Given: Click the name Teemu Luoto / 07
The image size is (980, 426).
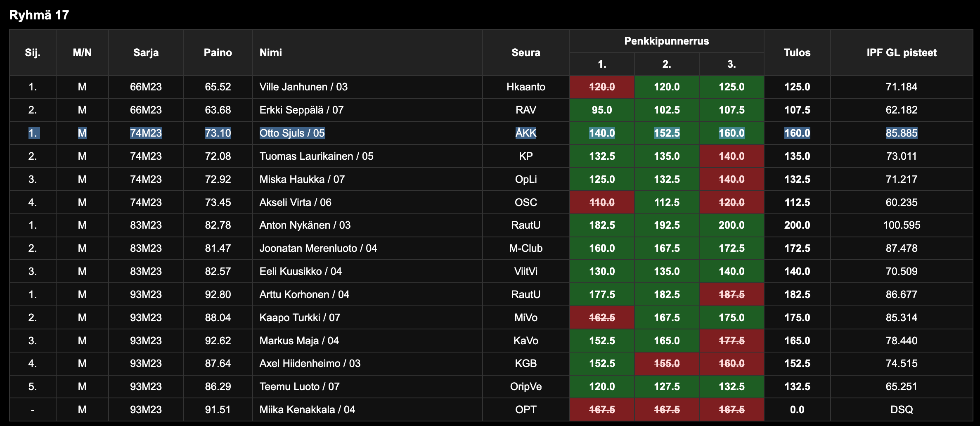Looking at the screenshot, I should 299,386.
